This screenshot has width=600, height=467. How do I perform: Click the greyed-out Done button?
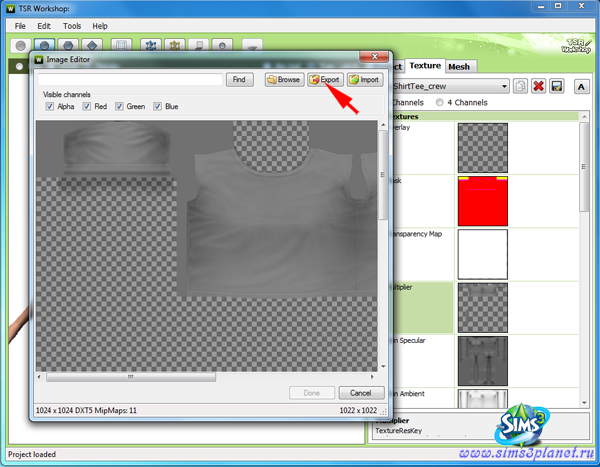click(312, 393)
